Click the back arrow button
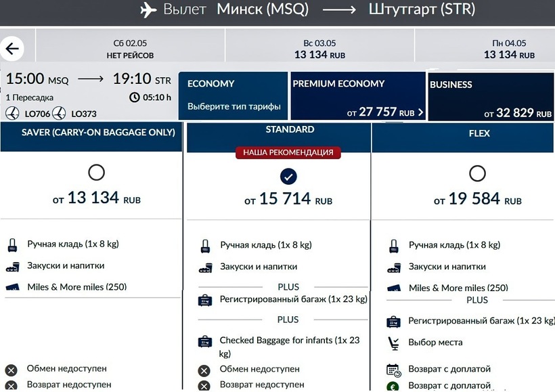Image resolution: width=555 pixels, height=392 pixels. tap(12, 49)
